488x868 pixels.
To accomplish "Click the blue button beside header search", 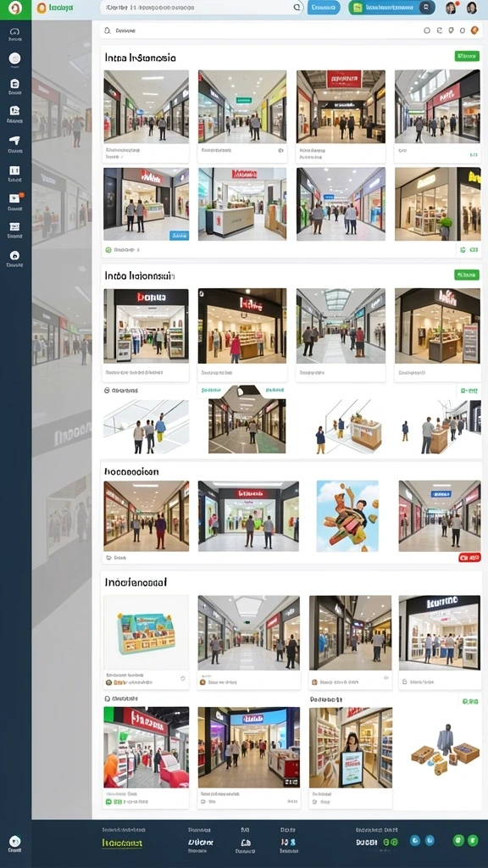I will point(324,7).
